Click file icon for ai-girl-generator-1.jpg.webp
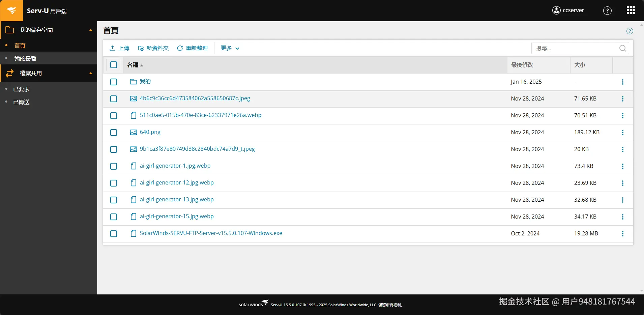 click(134, 166)
